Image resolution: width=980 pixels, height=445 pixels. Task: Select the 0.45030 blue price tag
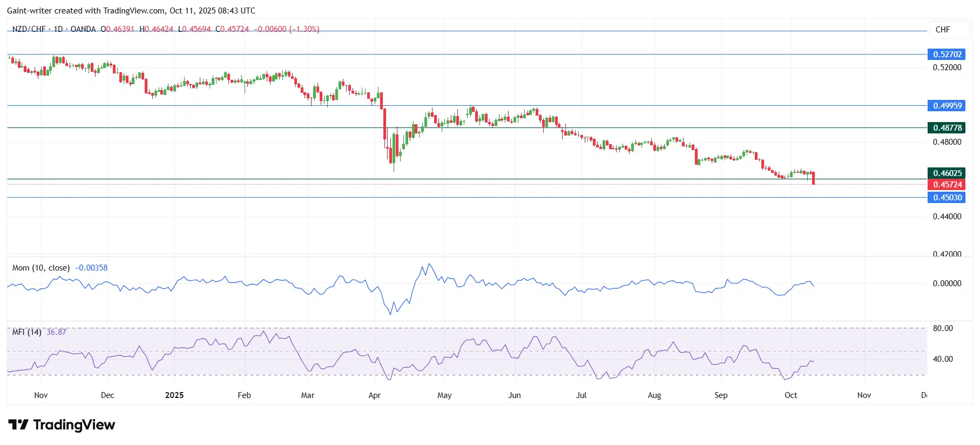point(947,198)
